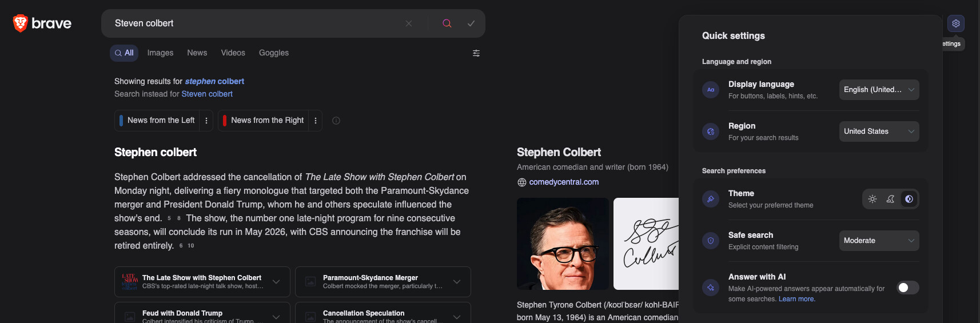Screen dimensions: 980x323
Task: Open the filter sliders icon below search bar
Action: click(x=476, y=53)
